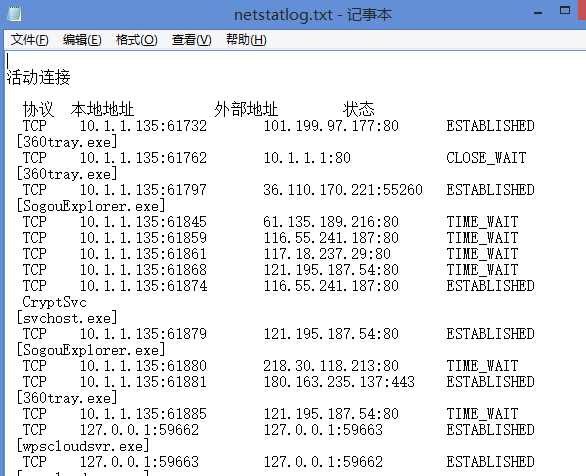Image resolution: width=586 pixels, height=476 pixels.
Task: Click TCP protocol of 61762 row
Action: tap(35, 158)
